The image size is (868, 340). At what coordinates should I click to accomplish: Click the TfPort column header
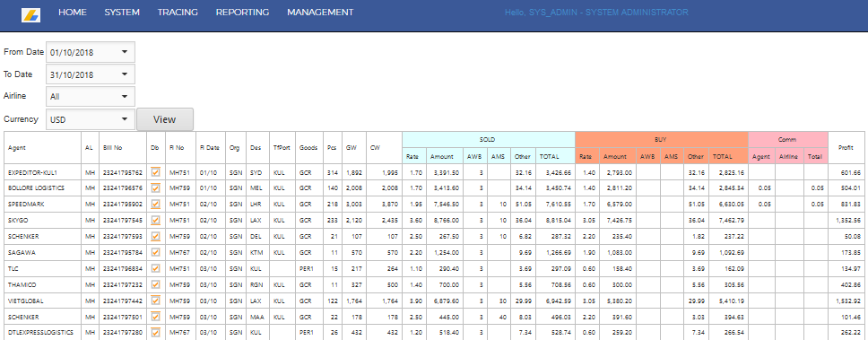(282, 148)
